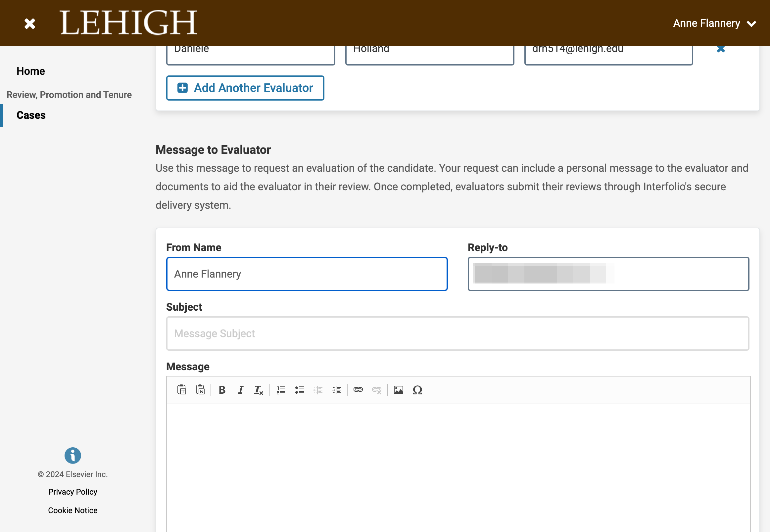Click the evaluator email field
Screen dimensions: 770x532
click(x=608, y=55)
